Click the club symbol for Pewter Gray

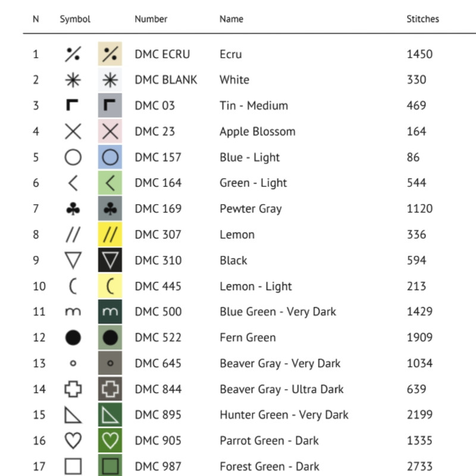click(x=73, y=209)
